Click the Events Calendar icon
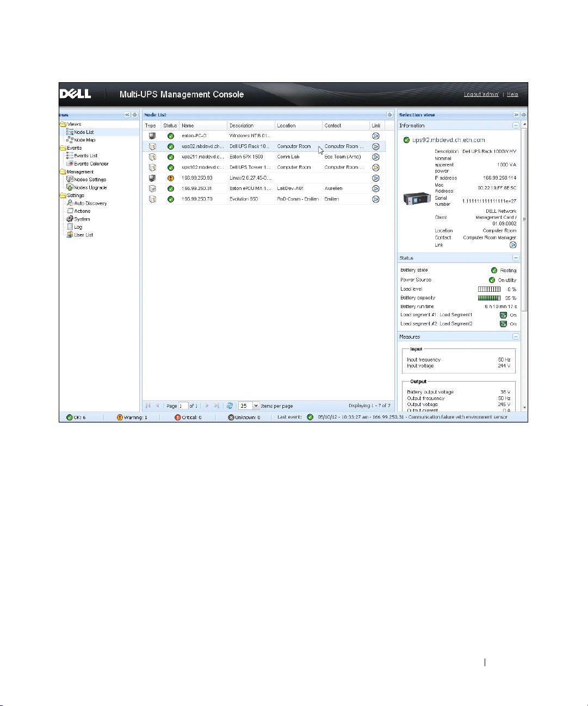This screenshot has width=588, height=706. point(70,163)
